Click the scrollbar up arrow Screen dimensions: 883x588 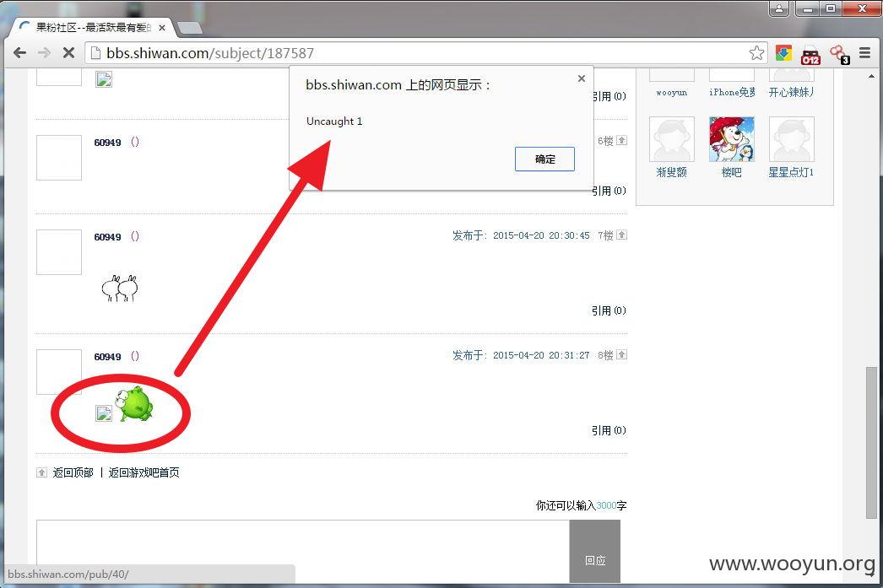871,76
